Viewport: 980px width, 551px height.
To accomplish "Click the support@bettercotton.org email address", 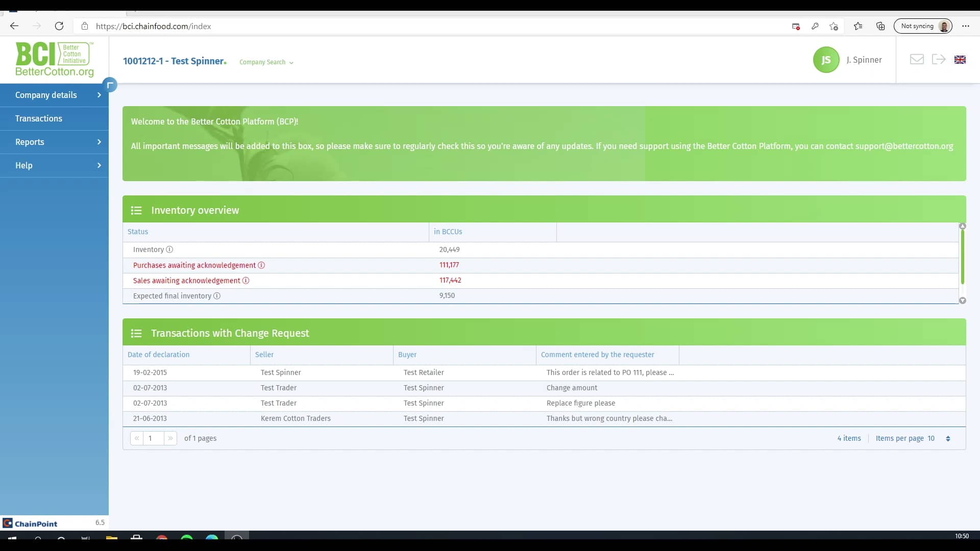I will (x=904, y=146).
